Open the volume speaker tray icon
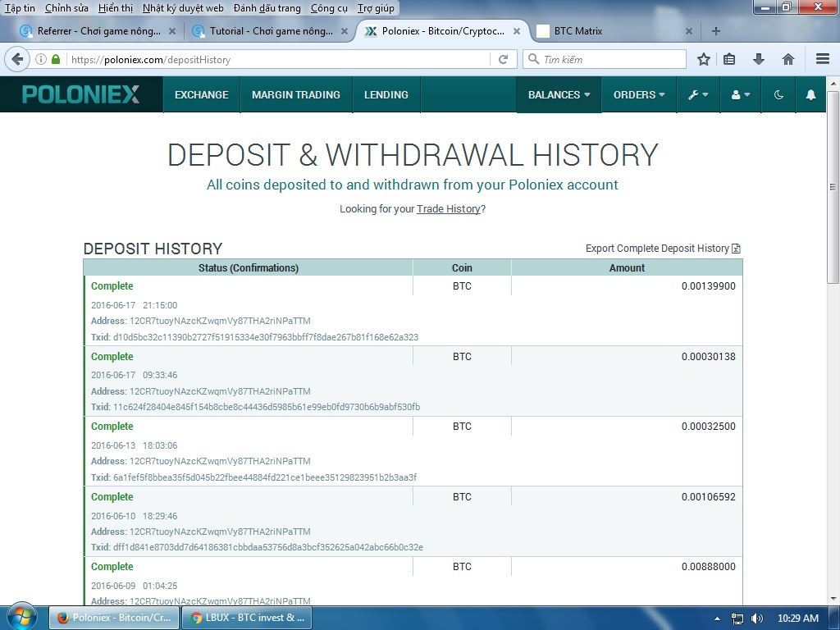840x630 pixels. tap(757, 619)
